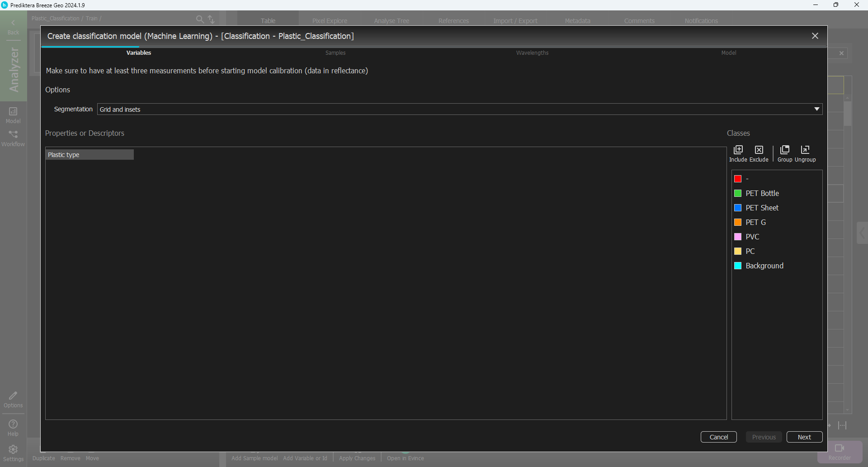
Task: Click the Include classes icon
Action: pos(738,150)
